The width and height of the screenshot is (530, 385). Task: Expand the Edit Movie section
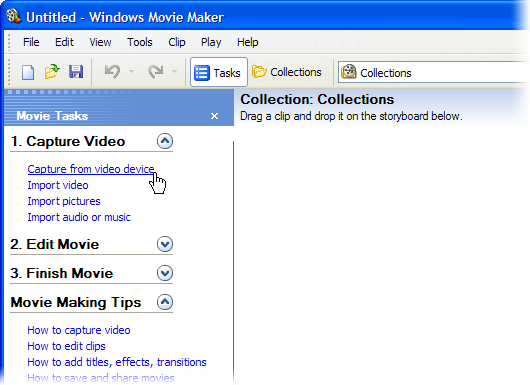point(165,244)
